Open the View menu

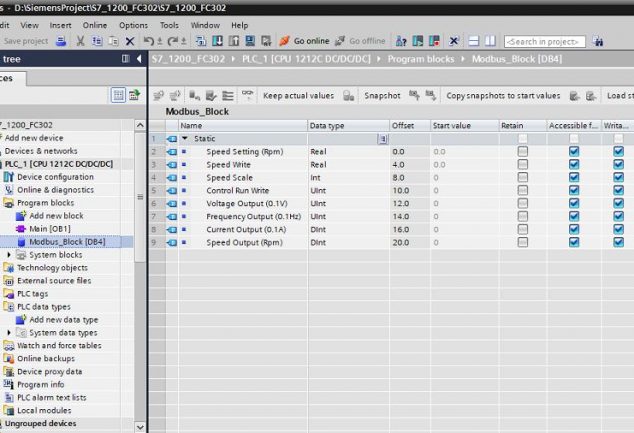pyautogui.click(x=30, y=25)
